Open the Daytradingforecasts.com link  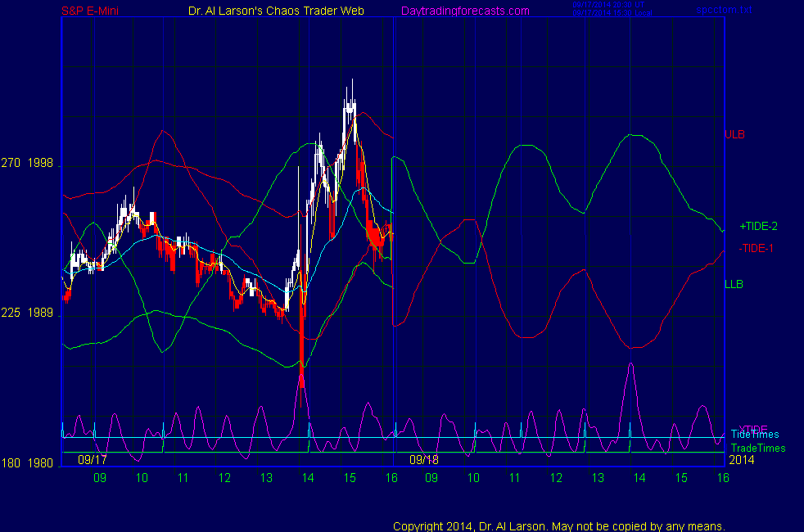(465, 11)
